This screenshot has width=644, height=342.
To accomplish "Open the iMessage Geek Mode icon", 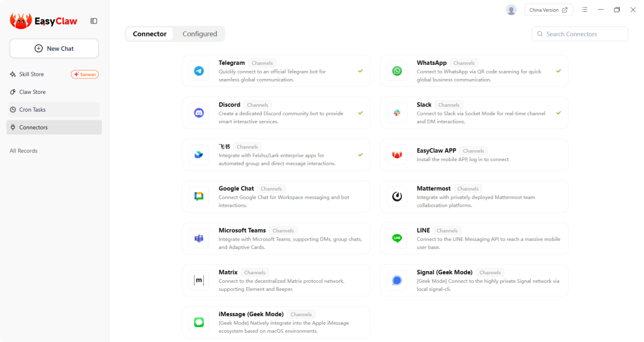I will pyautogui.click(x=199, y=322).
